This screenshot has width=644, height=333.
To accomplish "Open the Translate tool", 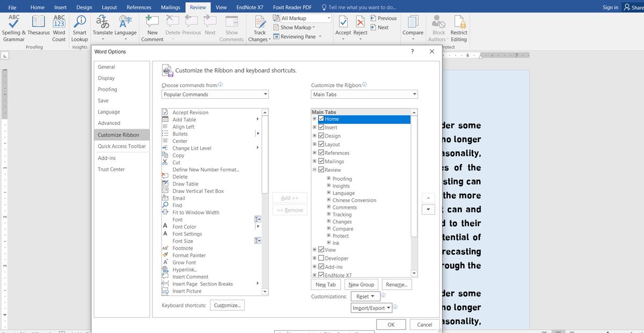I will pos(103,28).
